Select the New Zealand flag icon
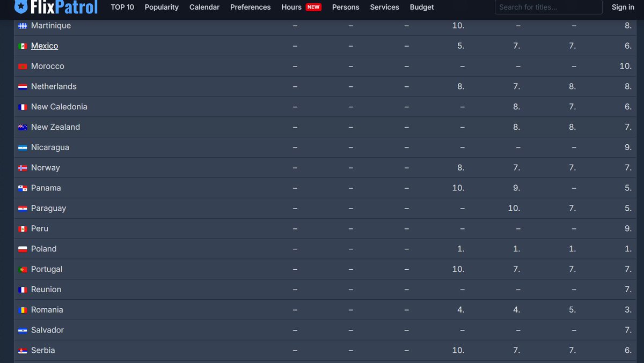The height and width of the screenshot is (363, 644). click(23, 128)
